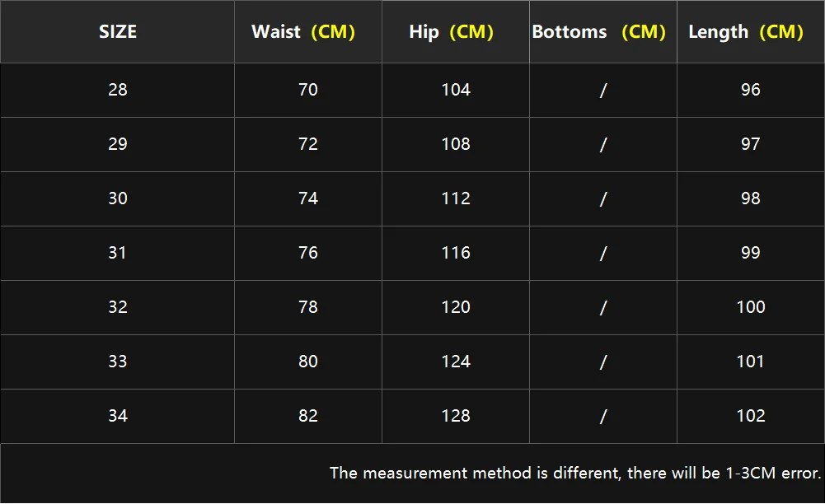The image size is (825, 504).
Task: Click the Length (CM) column header
Action: tap(746, 32)
